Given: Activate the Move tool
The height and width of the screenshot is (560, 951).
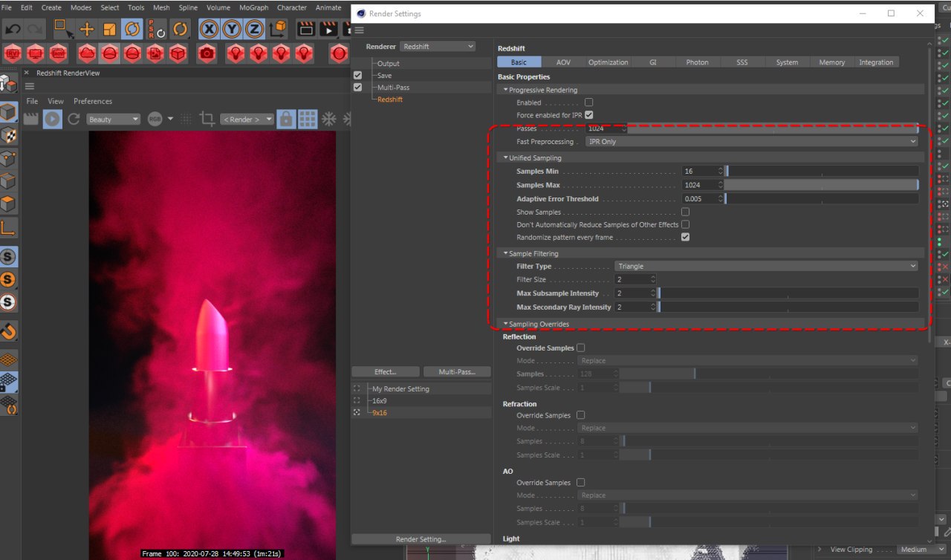Looking at the screenshot, I should (86, 29).
